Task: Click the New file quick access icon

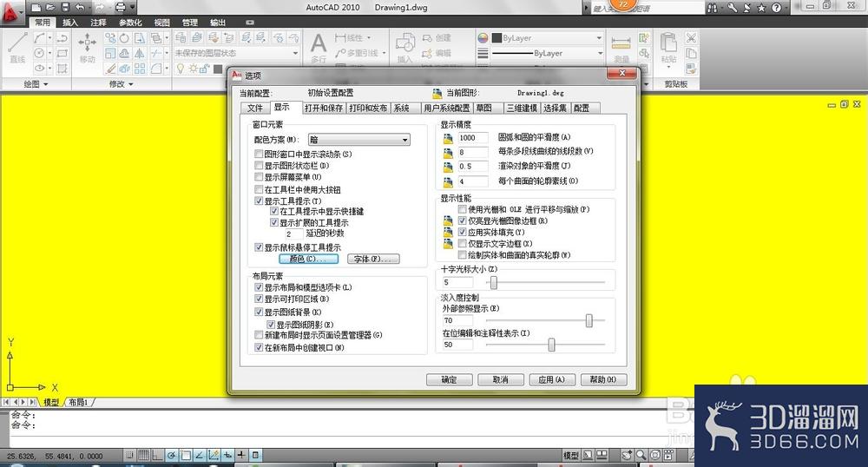Action: (36, 8)
